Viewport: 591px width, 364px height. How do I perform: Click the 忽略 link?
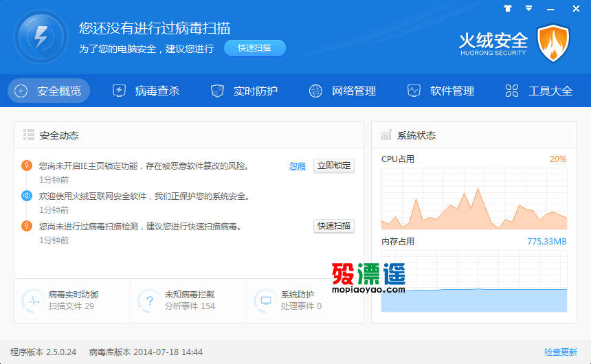pyautogui.click(x=298, y=166)
